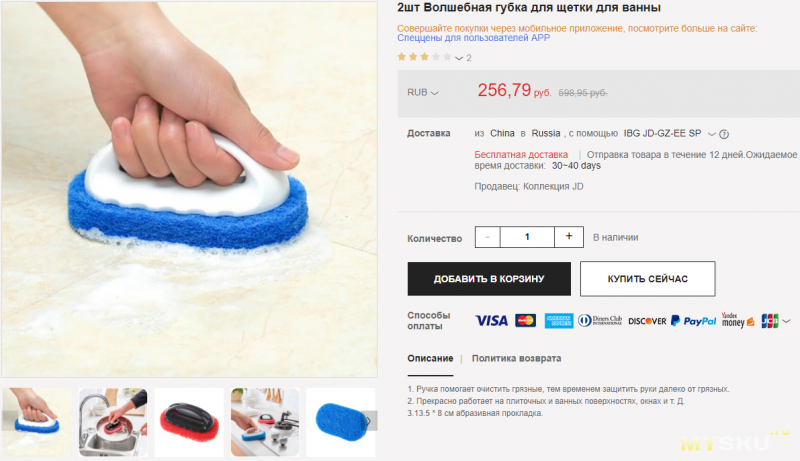Image resolution: width=800 pixels, height=461 pixels.
Task: Select the Yandex Money payment icon
Action: 738,320
